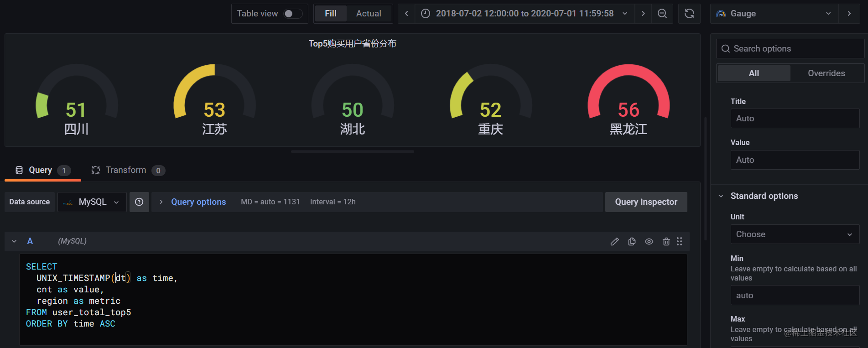Screen dimensions: 868x348
Task: Open the MySQL data source dropdown
Action: pos(92,202)
